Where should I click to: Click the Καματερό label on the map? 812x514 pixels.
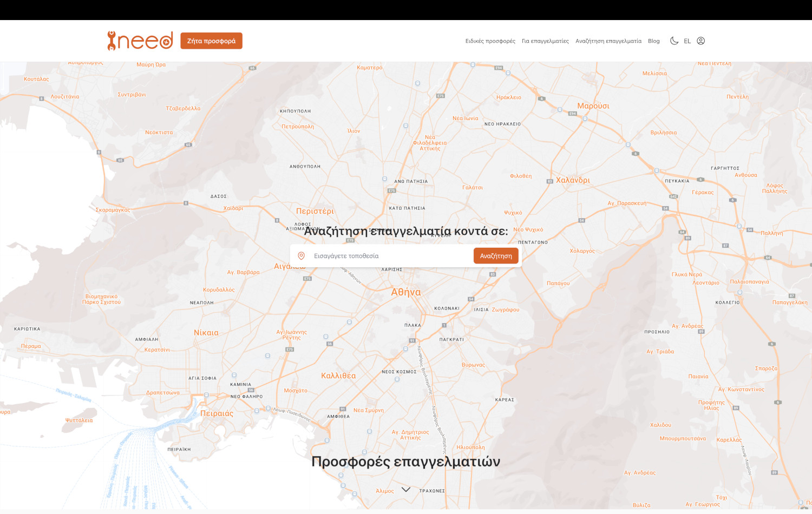(370, 68)
